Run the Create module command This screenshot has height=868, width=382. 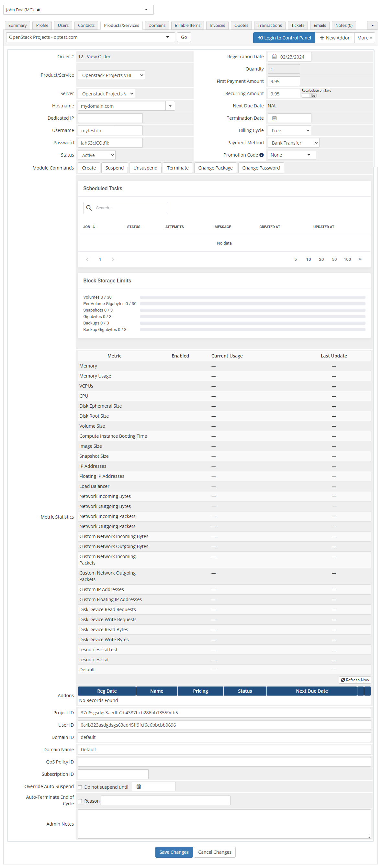[x=89, y=168]
